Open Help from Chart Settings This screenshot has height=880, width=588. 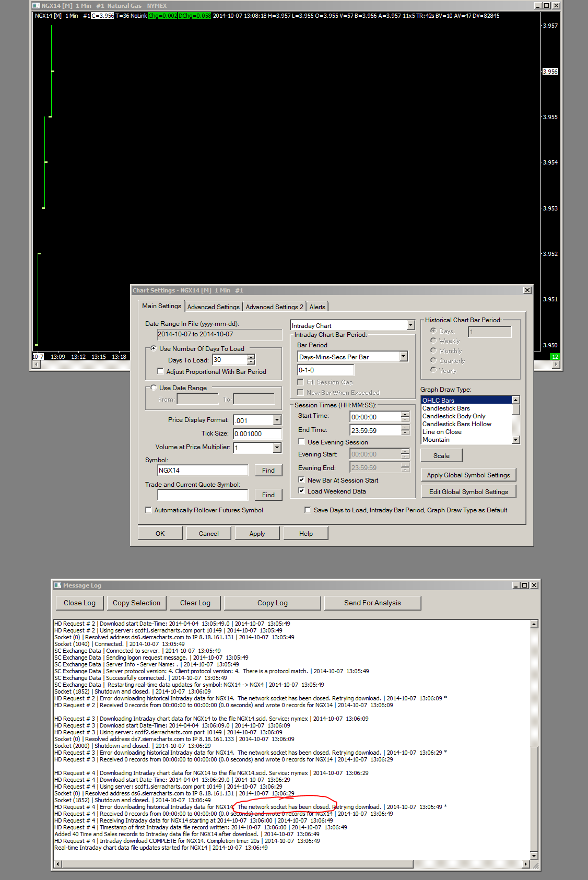(x=306, y=533)
